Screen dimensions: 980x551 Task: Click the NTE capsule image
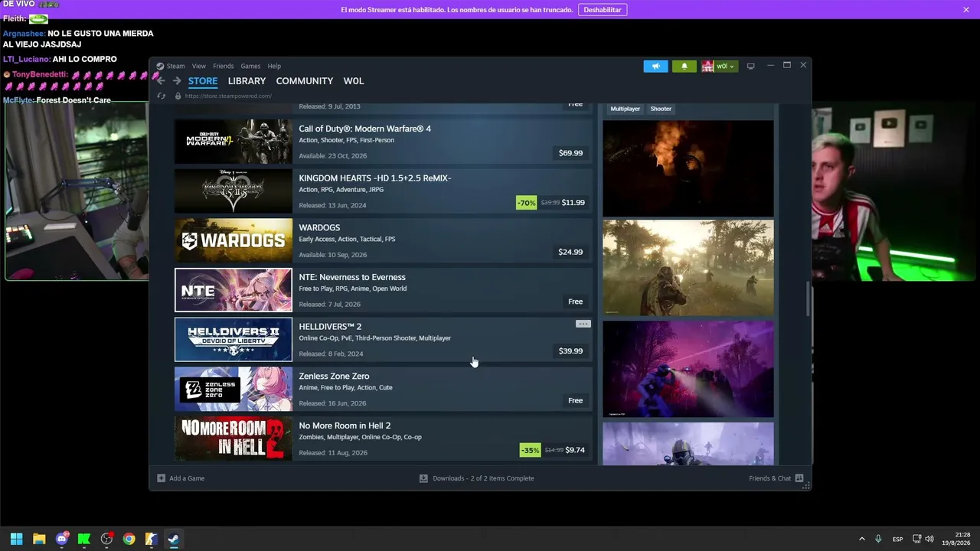pos(234,290)
